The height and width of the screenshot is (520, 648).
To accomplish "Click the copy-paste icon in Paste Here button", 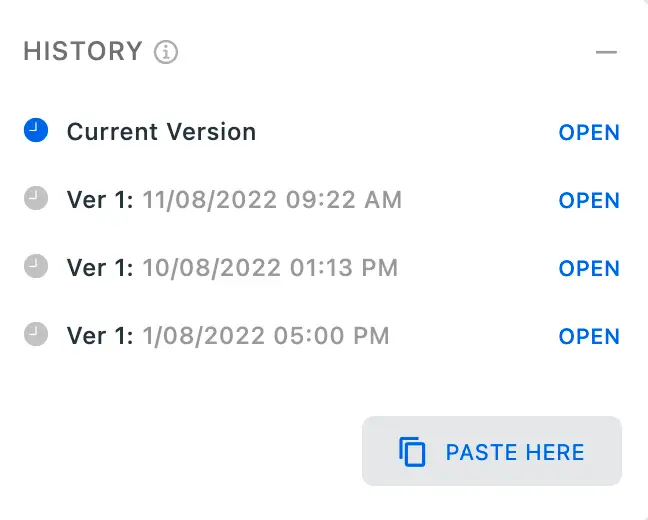I will [412, 452].
